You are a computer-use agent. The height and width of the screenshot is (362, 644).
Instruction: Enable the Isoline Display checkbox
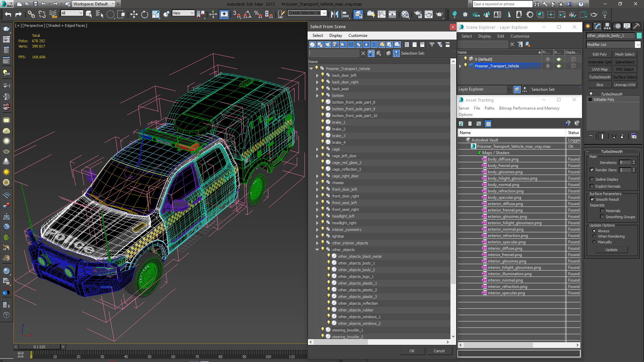tap(592, 179)
